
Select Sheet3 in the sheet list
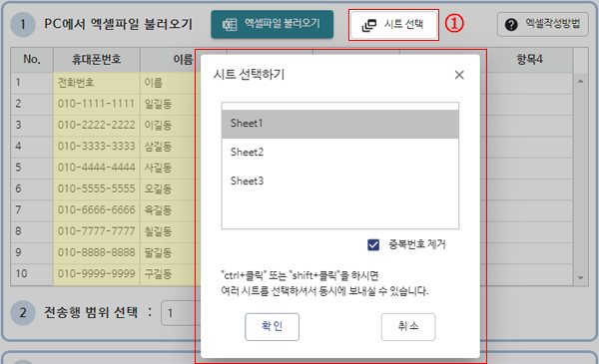point(340,181)
